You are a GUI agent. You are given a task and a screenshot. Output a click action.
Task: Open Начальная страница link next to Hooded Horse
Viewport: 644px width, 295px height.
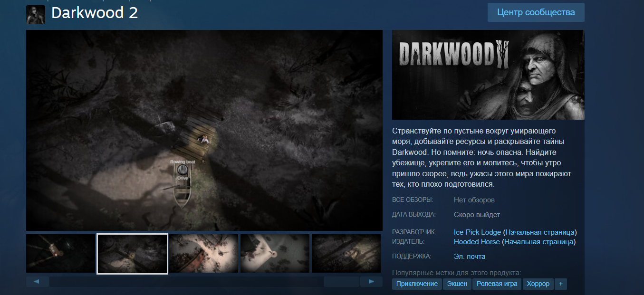click(x=539, y=242)
